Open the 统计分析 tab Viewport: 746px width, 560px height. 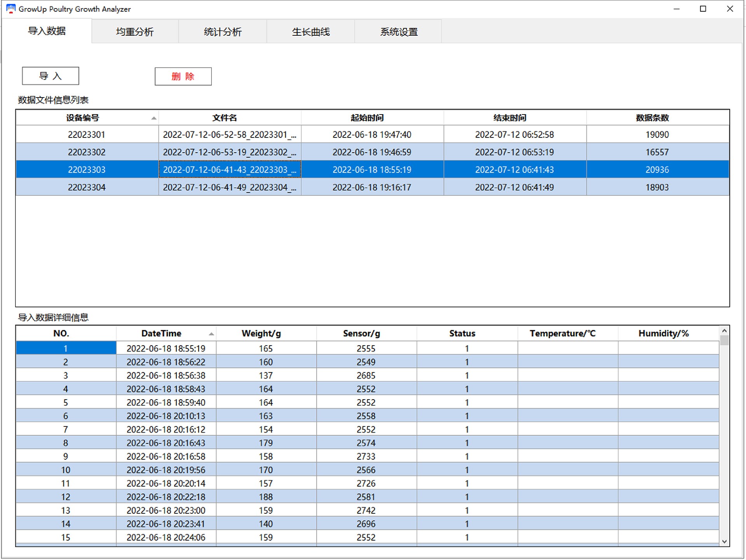[223, 32]
